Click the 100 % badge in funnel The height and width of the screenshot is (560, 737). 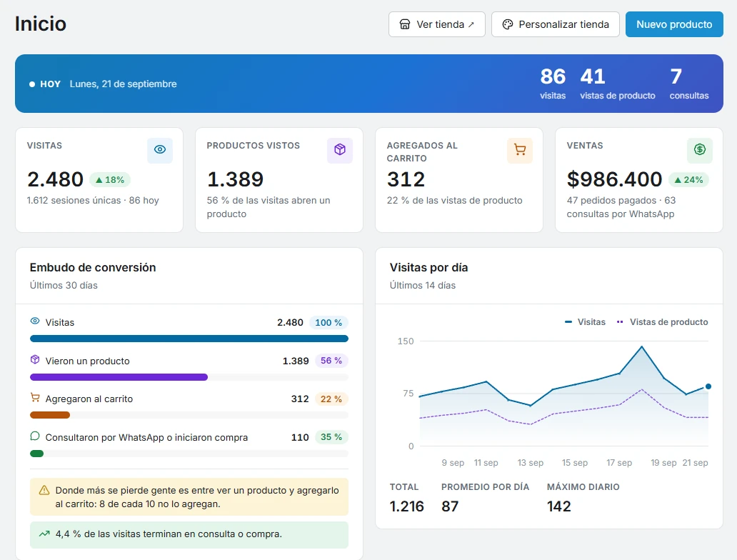coord(329,323)
